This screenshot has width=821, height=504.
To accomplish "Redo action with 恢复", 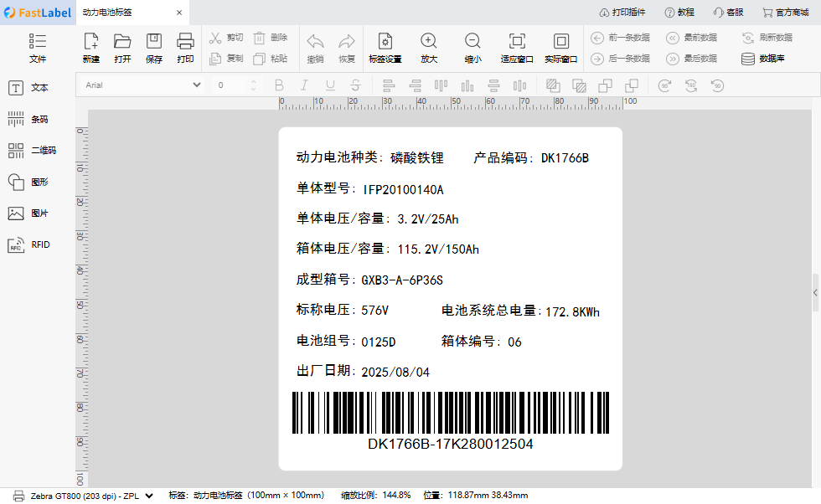I will click(x=347, y=48).
